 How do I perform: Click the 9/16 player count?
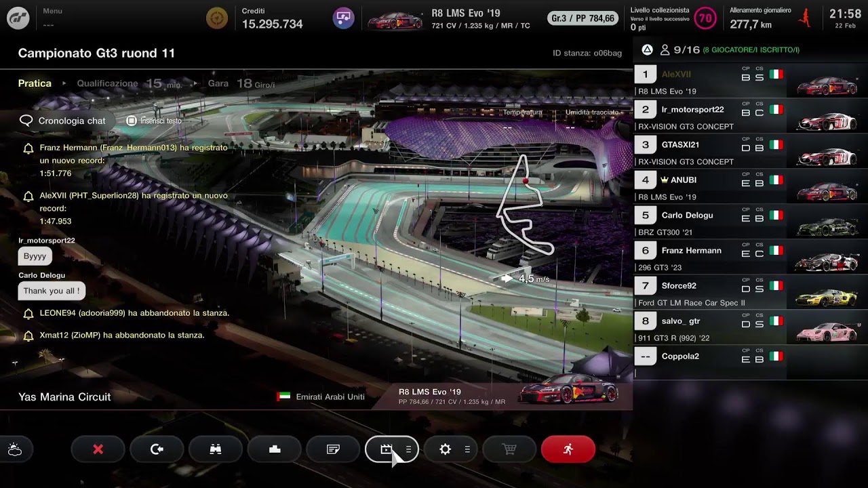pyautogui.click(x=686, y=49)
